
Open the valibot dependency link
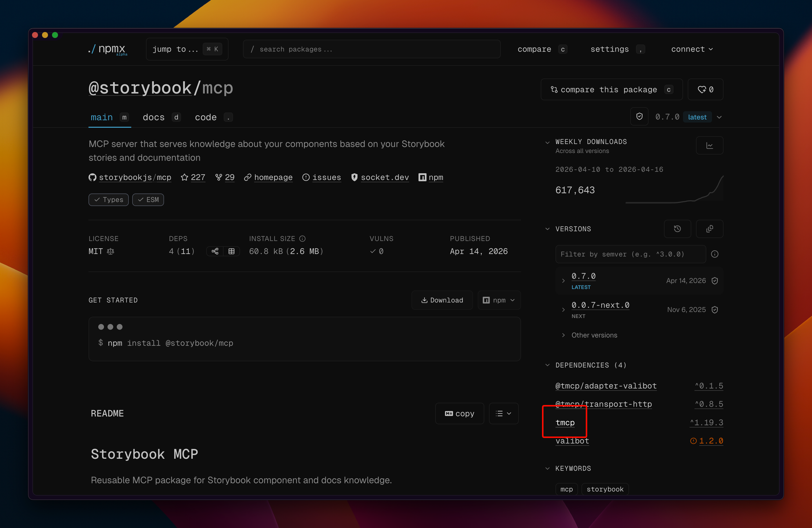[572, 441]
